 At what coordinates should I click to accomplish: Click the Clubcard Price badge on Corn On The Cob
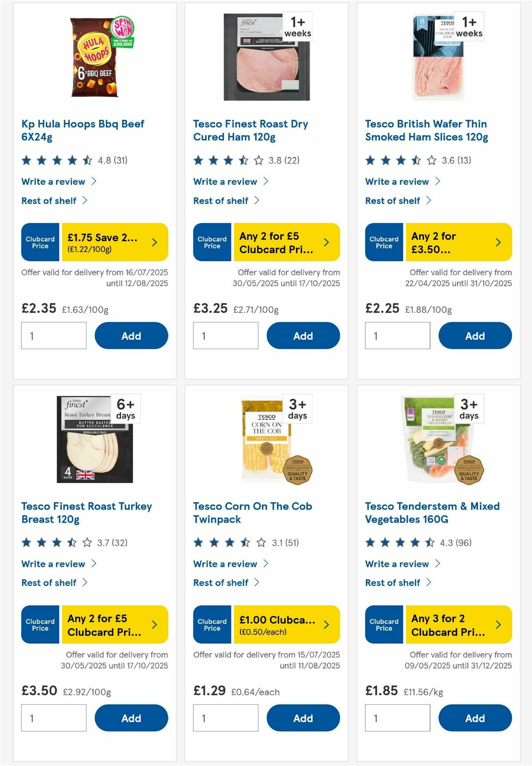(211, 625)
